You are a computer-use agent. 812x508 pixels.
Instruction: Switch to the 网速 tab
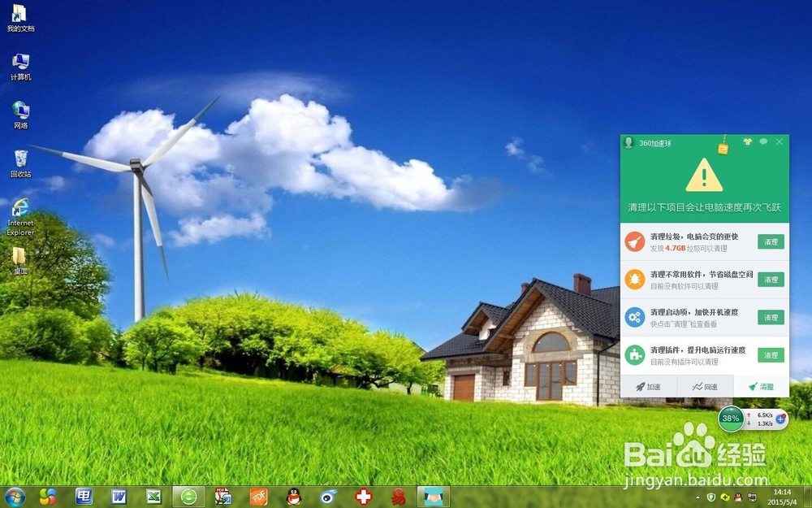click(705, 387)
